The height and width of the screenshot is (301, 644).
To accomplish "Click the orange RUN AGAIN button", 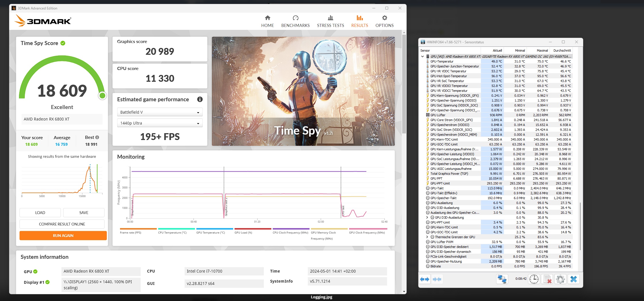I will click(63, 236).
